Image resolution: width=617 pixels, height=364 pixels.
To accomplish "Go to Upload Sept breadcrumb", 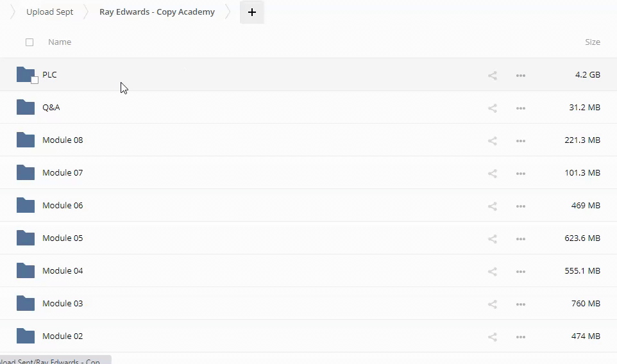I will (49, 12).
